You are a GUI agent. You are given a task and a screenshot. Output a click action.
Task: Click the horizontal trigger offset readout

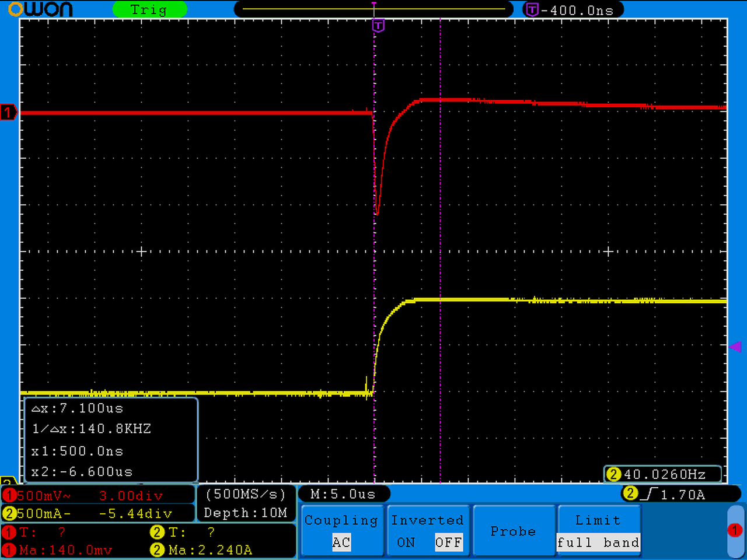click(573, 9)
